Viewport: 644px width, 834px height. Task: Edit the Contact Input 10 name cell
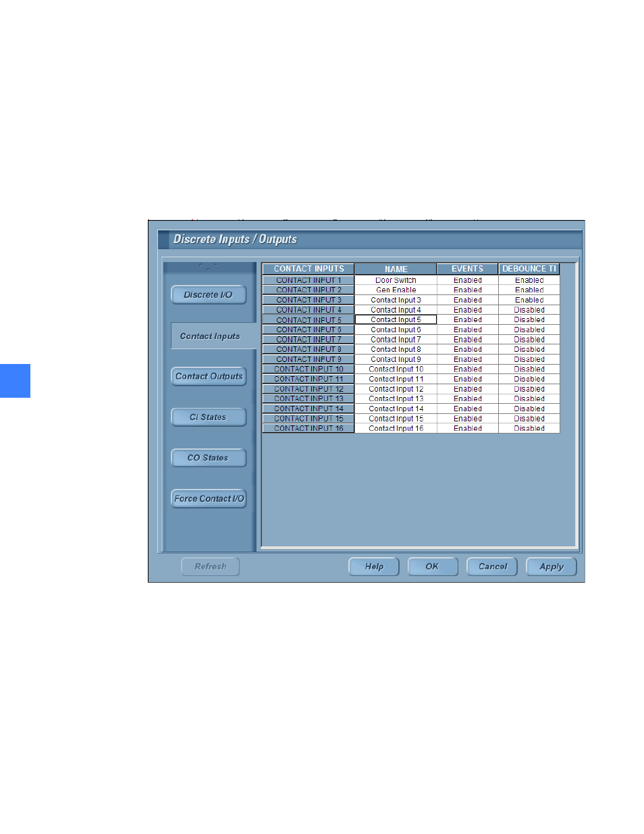[396, 369]
